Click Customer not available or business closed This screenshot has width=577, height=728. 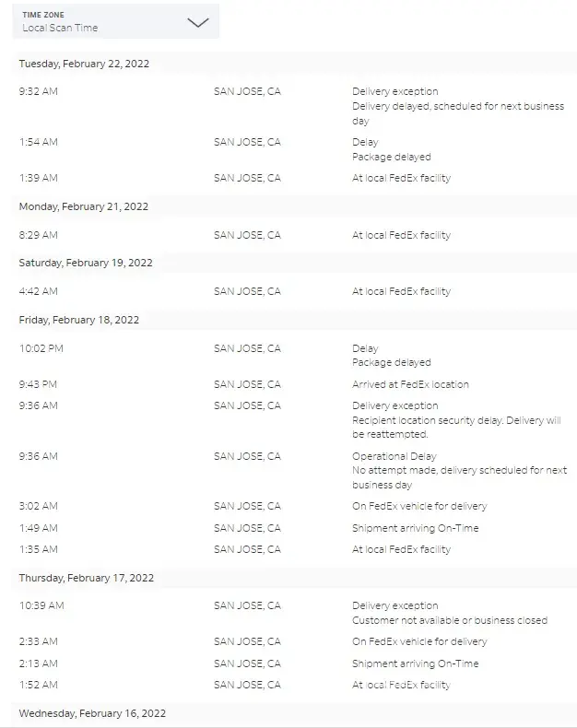(450, 620)
